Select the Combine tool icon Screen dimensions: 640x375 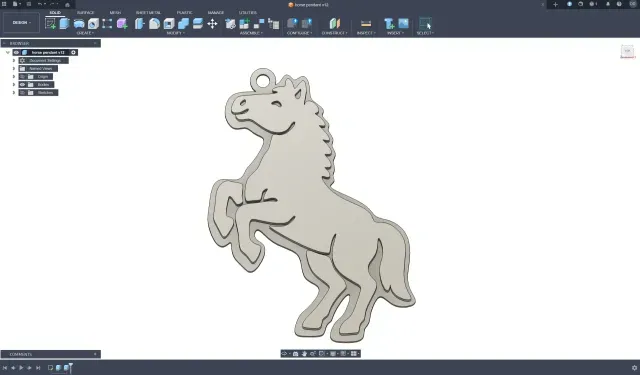click(x=183, y=24)
